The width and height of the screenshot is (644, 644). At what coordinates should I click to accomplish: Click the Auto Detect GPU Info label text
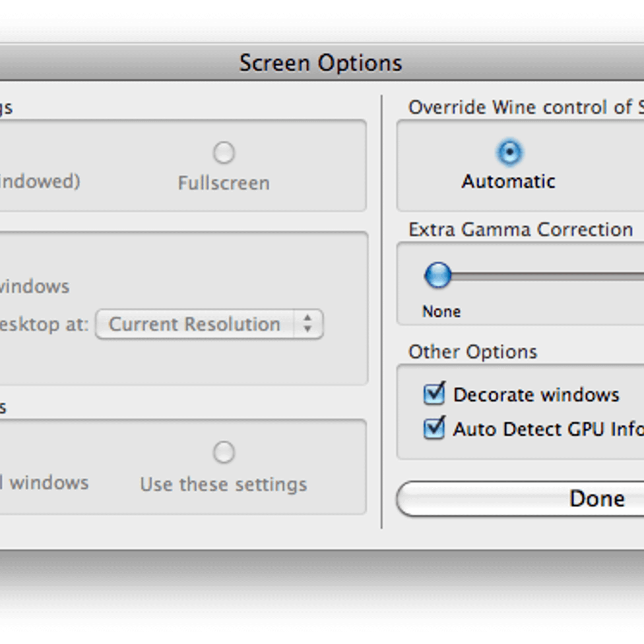[x=549, y=429]
